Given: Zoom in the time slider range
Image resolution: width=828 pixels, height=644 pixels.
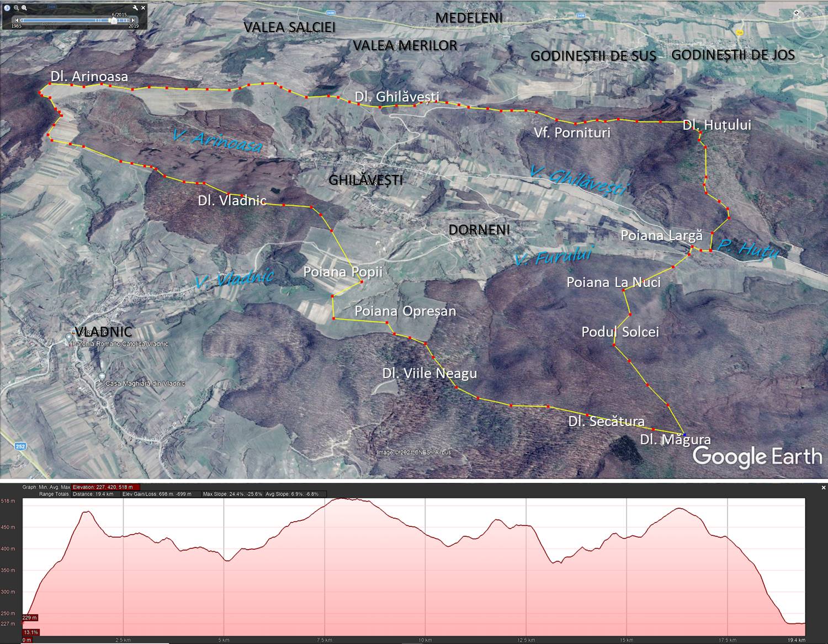Looking at the screenshot, I should pos(24,8).
